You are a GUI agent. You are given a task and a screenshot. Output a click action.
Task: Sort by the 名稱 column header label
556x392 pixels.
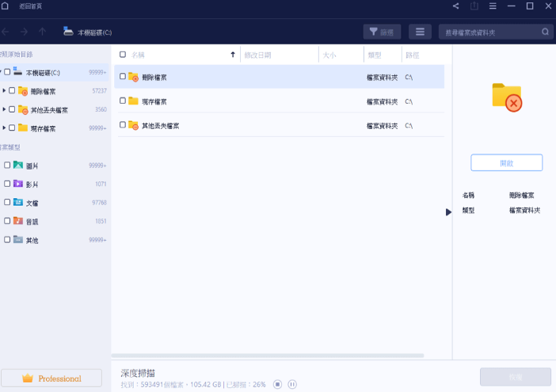[138, 55]
